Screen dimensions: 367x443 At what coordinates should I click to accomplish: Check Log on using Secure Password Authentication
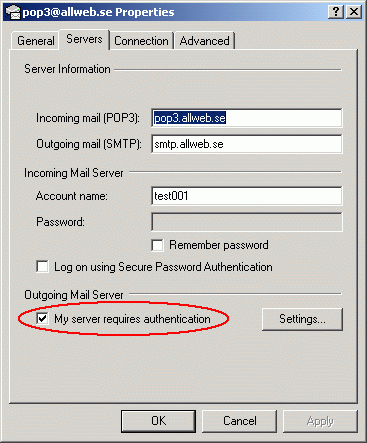pyautogui.click(x=42, y=267)
